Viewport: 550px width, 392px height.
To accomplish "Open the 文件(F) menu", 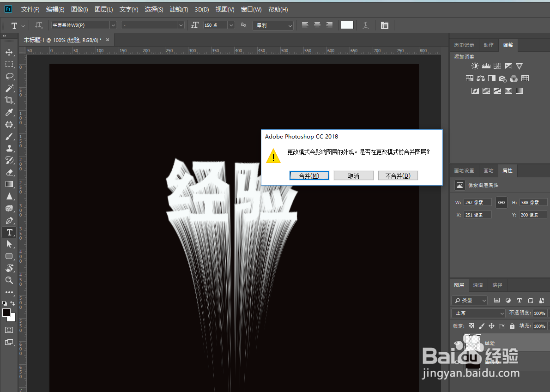I will (x=30, y=10).
